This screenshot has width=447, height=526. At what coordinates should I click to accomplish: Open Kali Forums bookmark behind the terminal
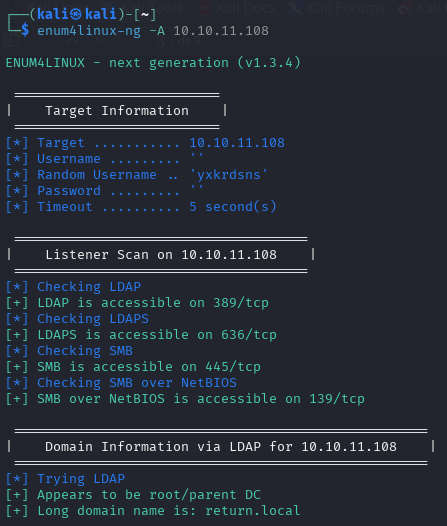coord(337,7)
